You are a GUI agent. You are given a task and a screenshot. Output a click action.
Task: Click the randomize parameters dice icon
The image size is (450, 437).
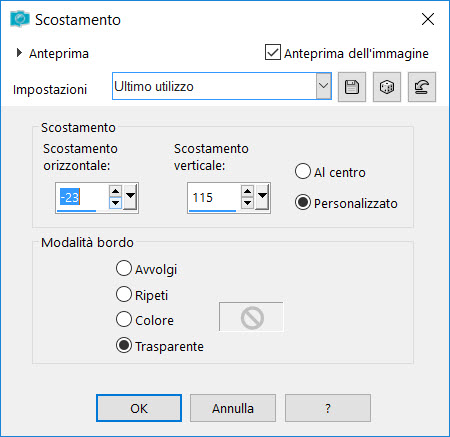tap(387, 87)
